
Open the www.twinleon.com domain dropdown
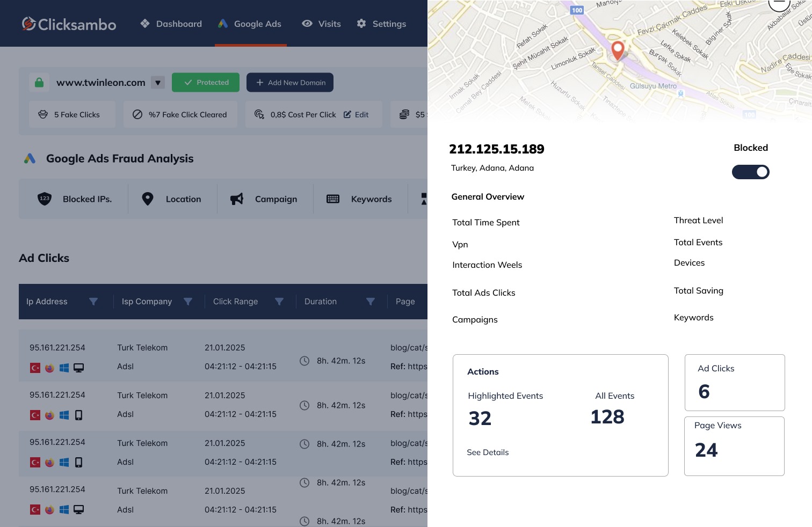[157, 83]
